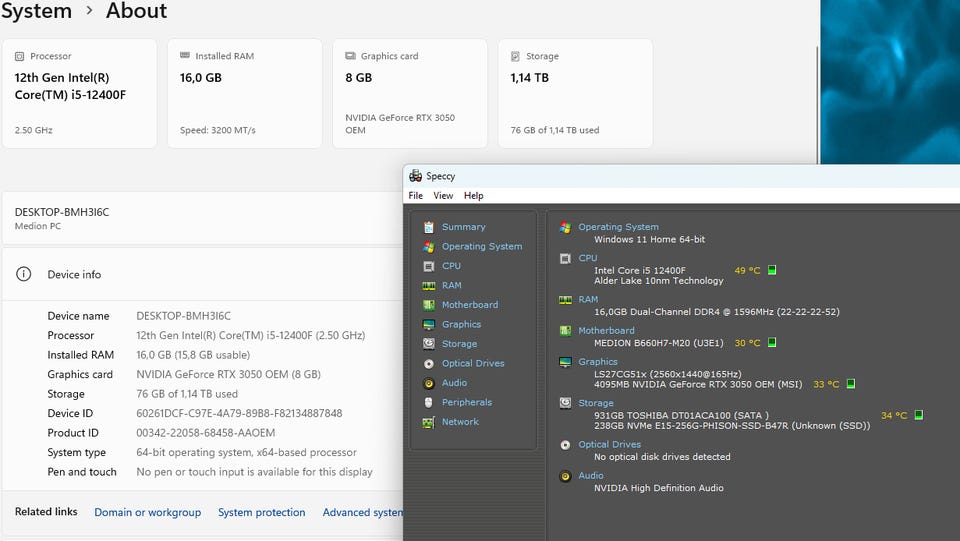Click the CPU chip icon in Speccy sidebar
Viewport: 960px width, 541px height.
tap(429, 266)
